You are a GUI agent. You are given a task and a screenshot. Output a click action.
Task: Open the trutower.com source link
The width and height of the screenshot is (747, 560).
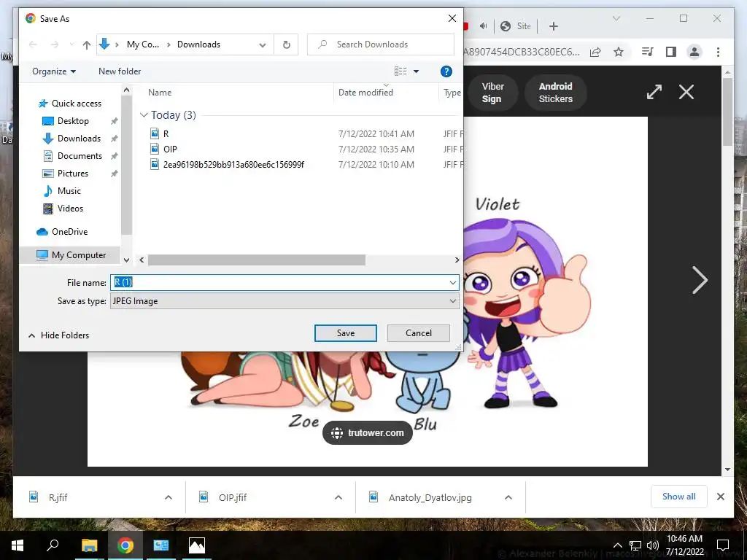click(x=368, y=433)
